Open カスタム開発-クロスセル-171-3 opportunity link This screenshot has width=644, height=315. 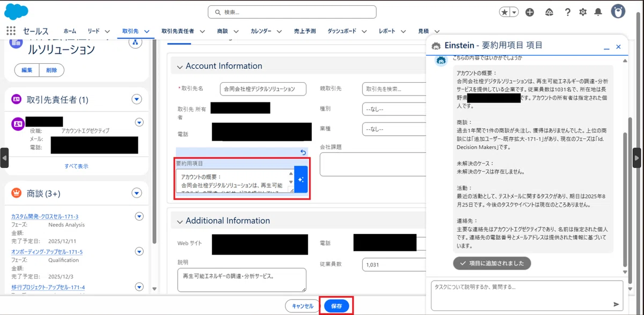pos(45,216)
